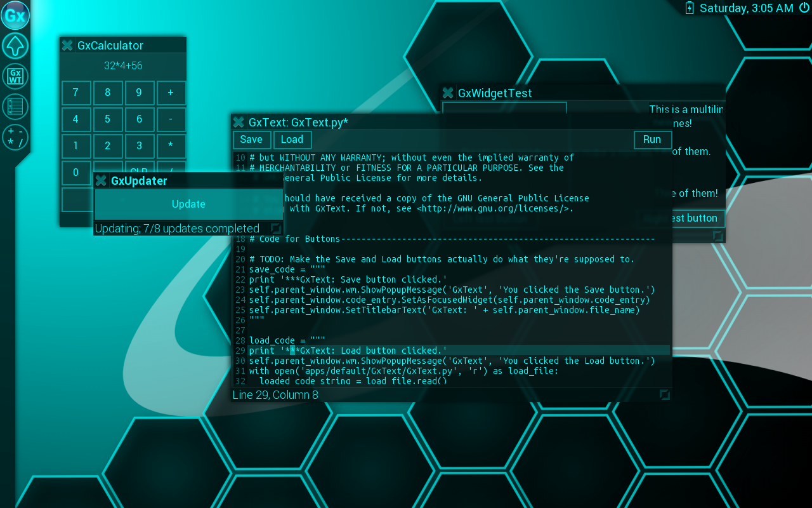Image resolution: width=812 pixels, height=508 pixels.
Task: Click the 1 key in GxCalculator
Action: (75, 146)
